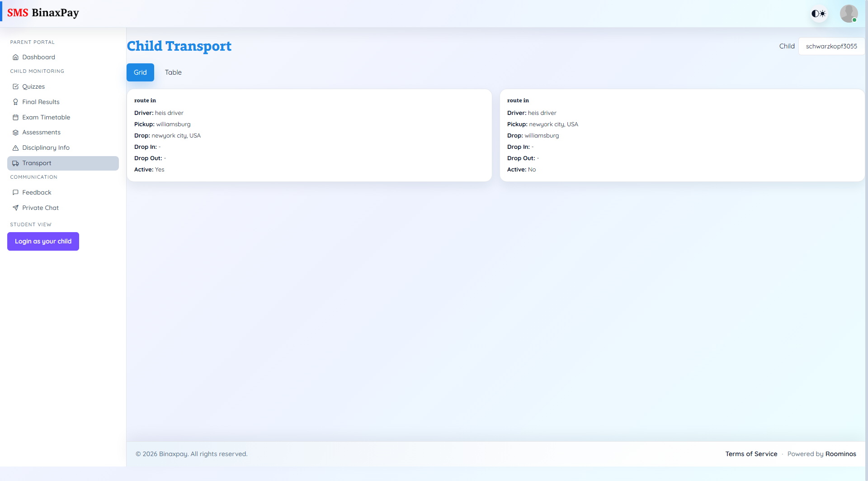The image size is (868, 481).
Task: Open the Terms of Service link
Action: [751, 454]
